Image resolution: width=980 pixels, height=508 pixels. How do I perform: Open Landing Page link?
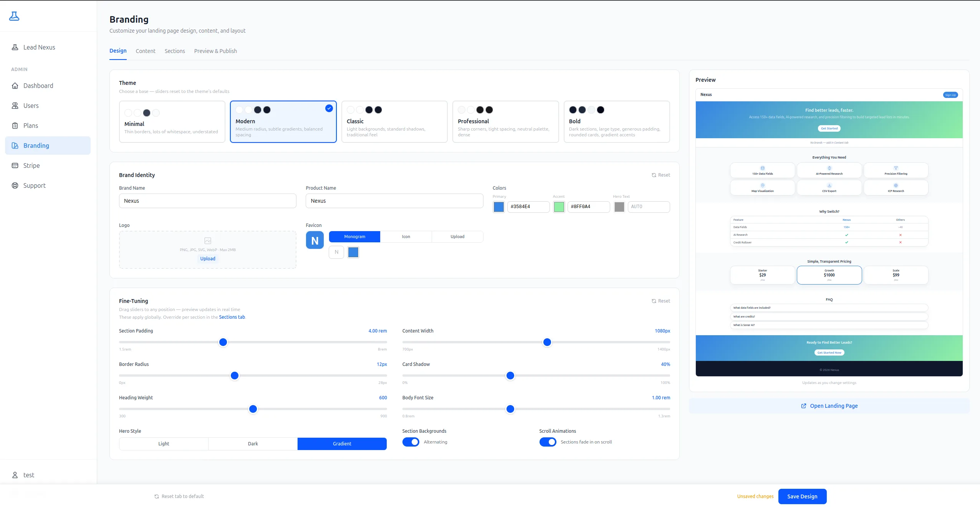[829, 406]
